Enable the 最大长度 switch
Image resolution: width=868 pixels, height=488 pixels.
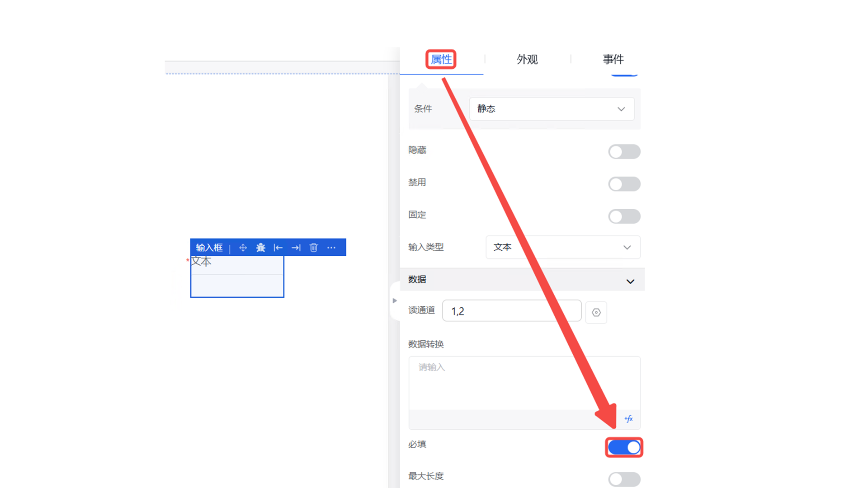(624, 479)
